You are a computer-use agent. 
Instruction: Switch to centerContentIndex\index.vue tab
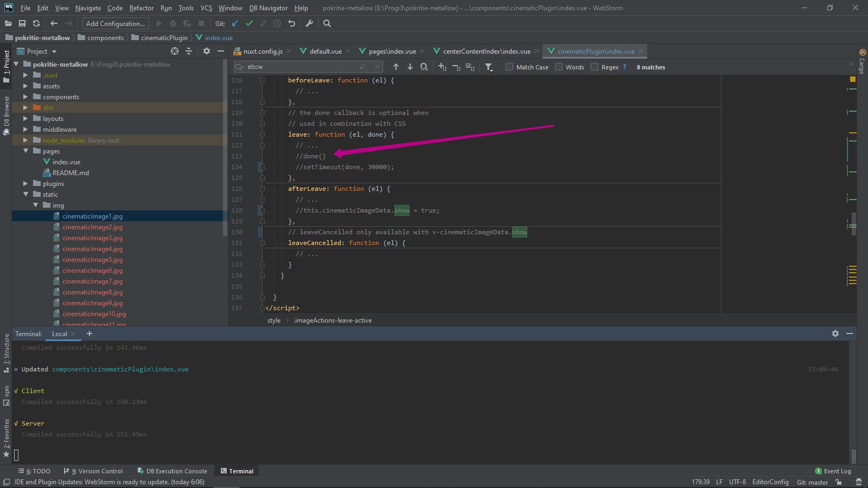point(486,52)
